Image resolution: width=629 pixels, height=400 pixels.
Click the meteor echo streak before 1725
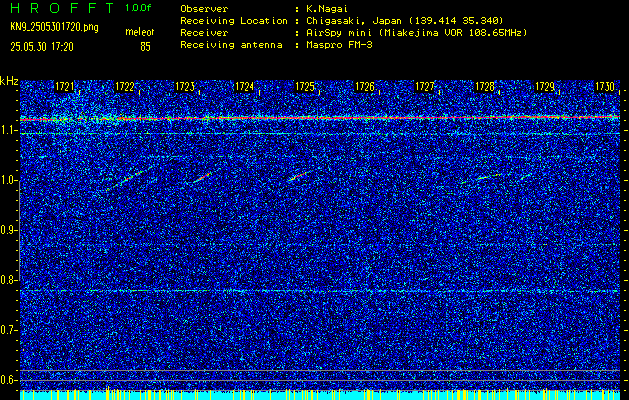[298, 177]
